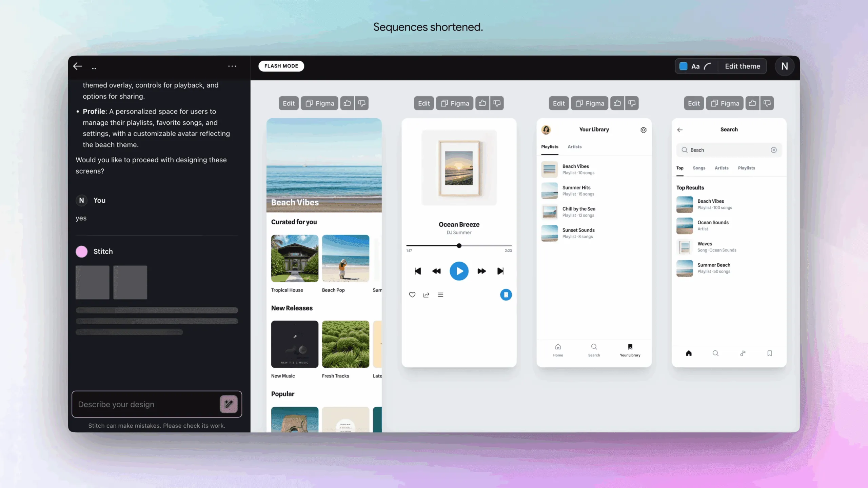Click the skip to next track icon
The image size is (868, 488).
click(500, 271)
